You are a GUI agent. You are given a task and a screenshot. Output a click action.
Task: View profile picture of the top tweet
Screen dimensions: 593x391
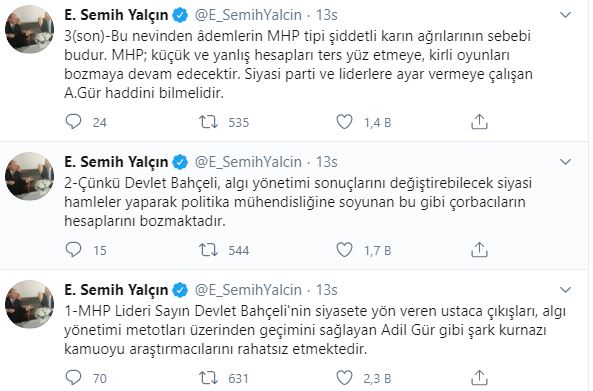(x=29, y=29)
